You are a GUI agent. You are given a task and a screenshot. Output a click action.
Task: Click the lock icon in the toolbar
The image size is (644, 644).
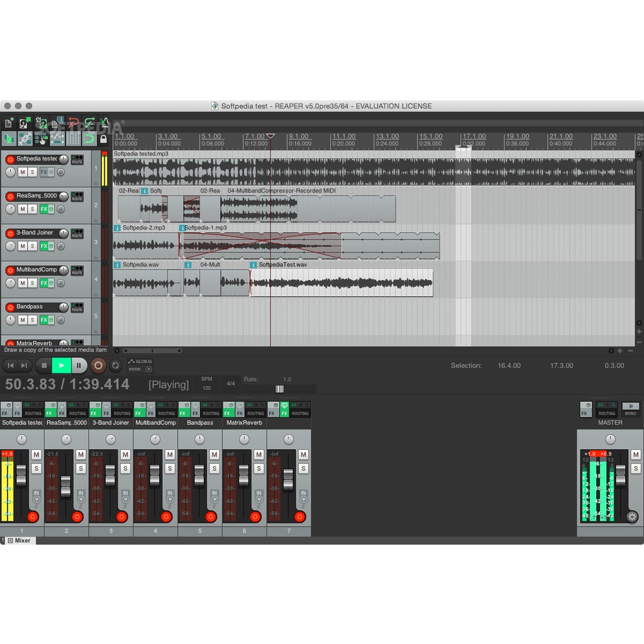point(104,139)
